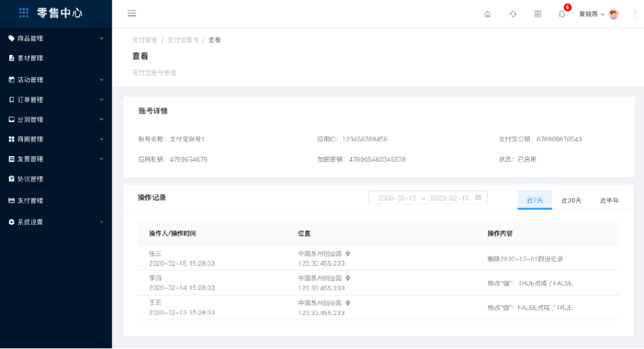Open notifications bell icon
This screenshot has width=644, height=349.
(x=562, y=14)
